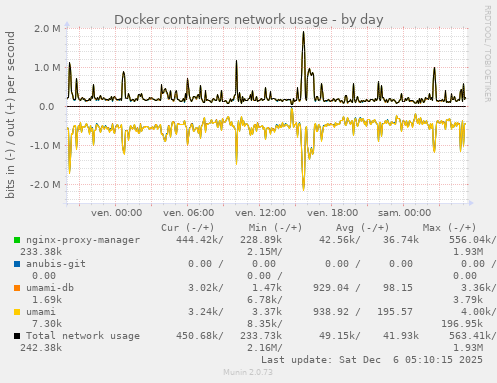The height and width of the screenshot is (383, 497).
Task: Click the Munin 2.0.73 version text
Action: pos(248,372)
